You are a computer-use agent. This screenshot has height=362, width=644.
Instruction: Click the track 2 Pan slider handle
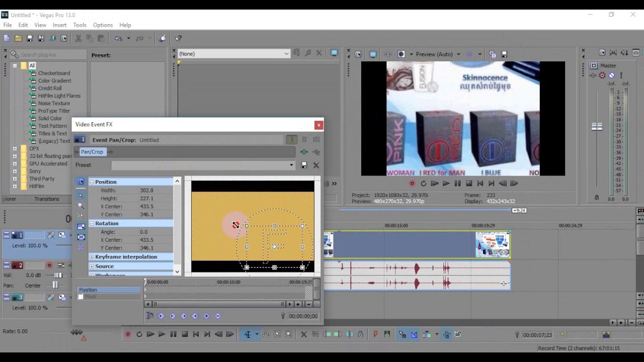55,286
